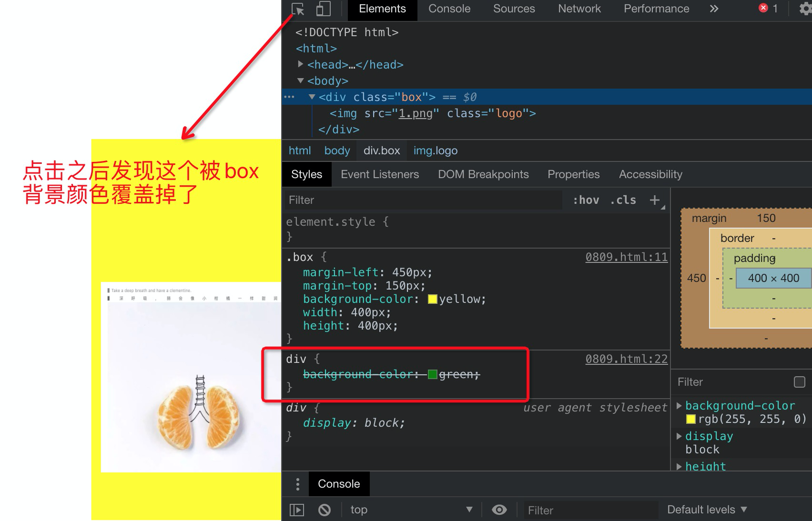Activate the inspect element picker tool
Screen dimensions: 812x521
tap(298, 9)
